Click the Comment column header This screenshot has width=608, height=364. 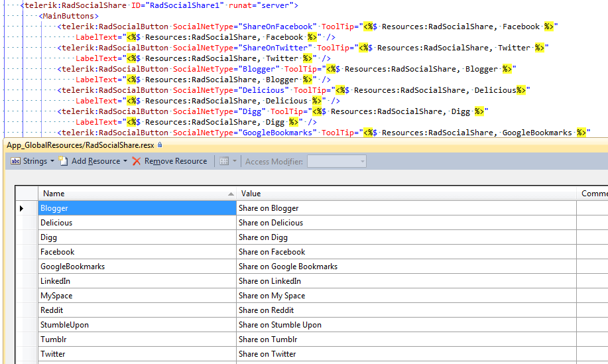click(592, 193)
